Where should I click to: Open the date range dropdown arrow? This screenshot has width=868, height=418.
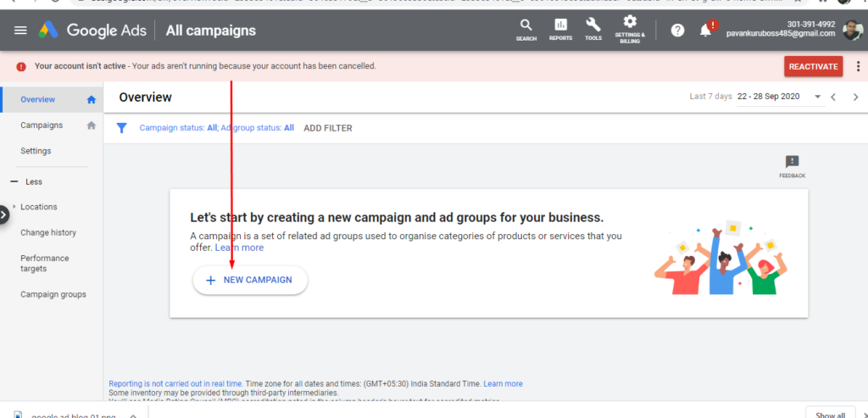tap(818, 97)
